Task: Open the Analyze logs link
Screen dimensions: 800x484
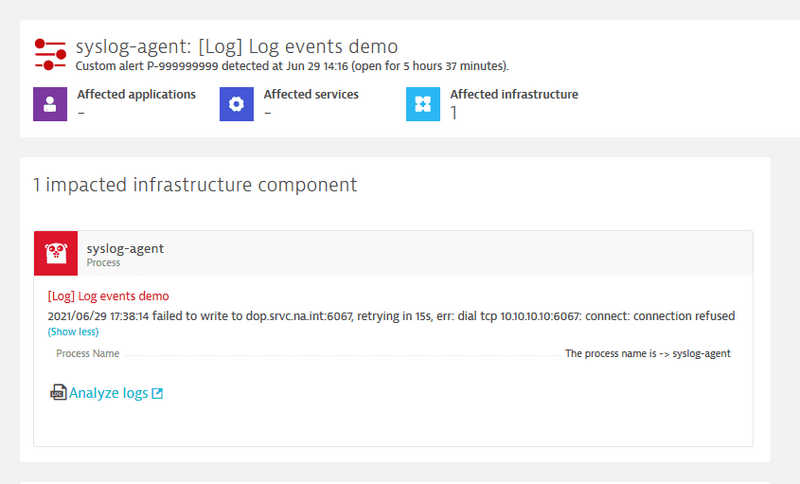Action: [x=108, y=393]
